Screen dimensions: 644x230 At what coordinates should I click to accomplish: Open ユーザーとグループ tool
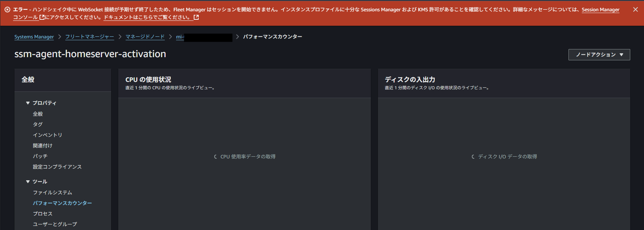tap(55, 224)
